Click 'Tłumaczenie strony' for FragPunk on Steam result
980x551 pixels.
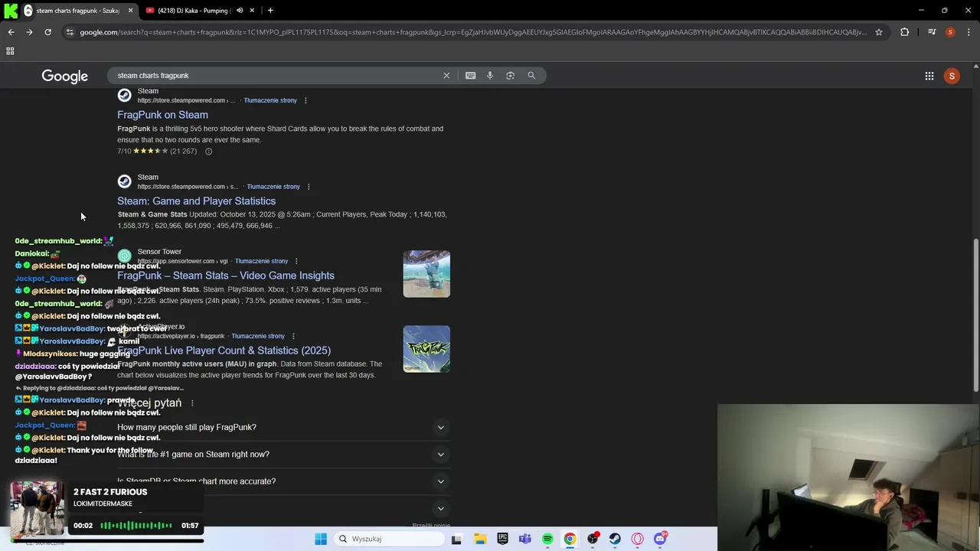tap(270, 100)
